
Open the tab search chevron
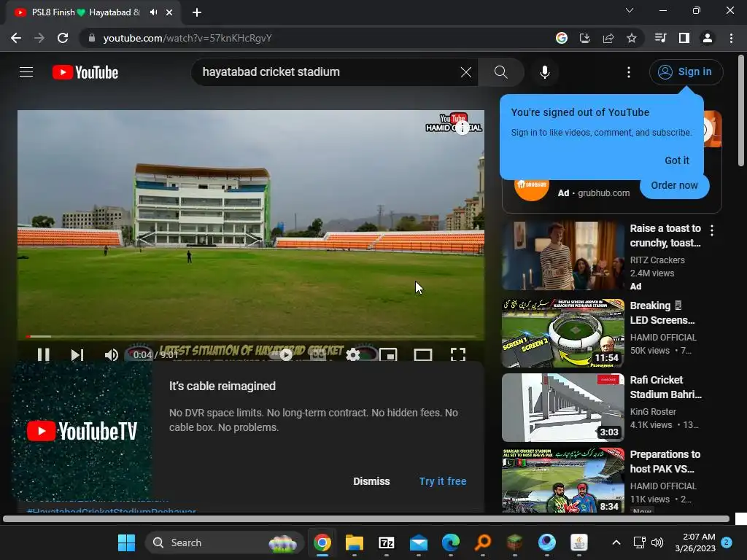pyautogui.click(x=630, y=10)
